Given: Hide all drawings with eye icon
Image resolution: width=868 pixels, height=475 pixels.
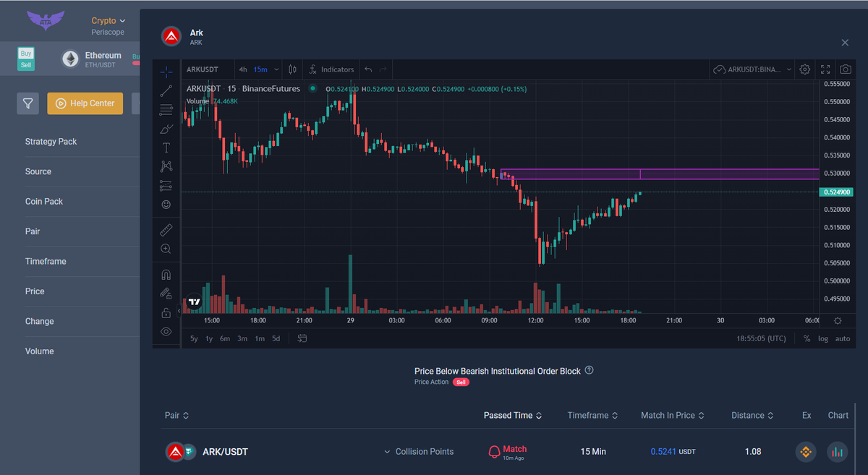Looking at the screenshot, I should point(166,332).
